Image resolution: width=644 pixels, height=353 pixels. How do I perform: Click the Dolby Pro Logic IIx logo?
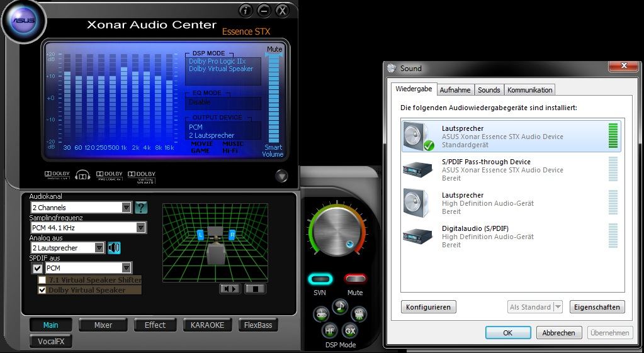(x=110, y=176)
